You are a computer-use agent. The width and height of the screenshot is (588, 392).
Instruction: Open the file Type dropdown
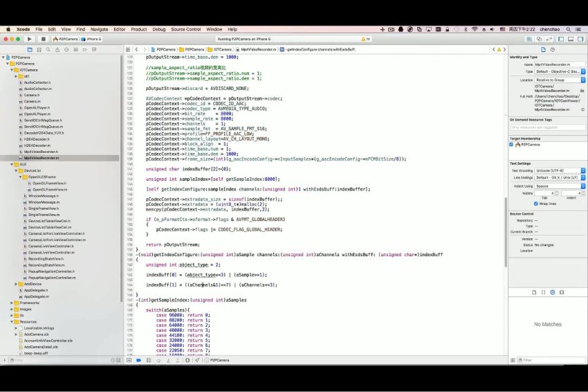tap(560, 71)
